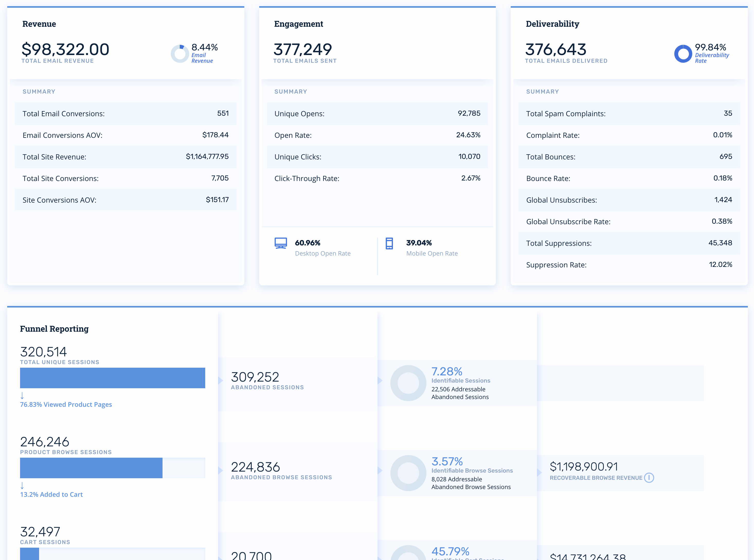Screen dimensions: 754x560
Task: Click the Total Spam Complaints row
Action: tap(629, 114)
